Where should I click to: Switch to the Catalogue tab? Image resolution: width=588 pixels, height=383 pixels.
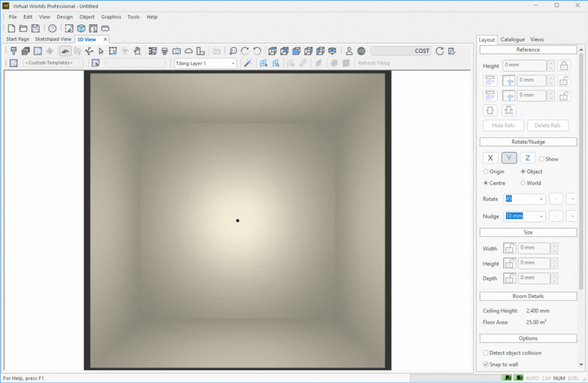click(x=513, y=39)
